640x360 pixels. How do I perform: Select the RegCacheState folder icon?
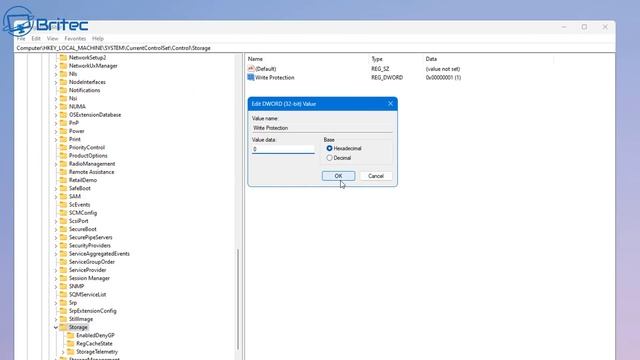point(71,343)
